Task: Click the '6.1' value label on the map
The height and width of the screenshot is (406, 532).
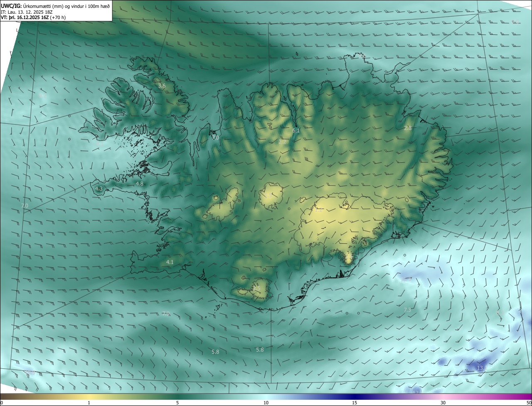Action: click(x=296, y=130)
